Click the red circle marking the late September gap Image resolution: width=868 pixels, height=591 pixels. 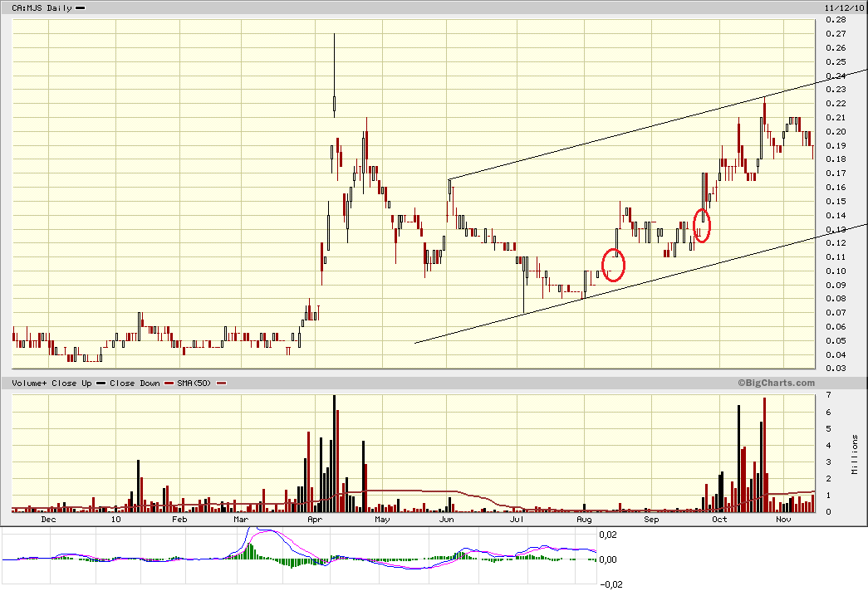pyautogui.click(x=702, y=226)
